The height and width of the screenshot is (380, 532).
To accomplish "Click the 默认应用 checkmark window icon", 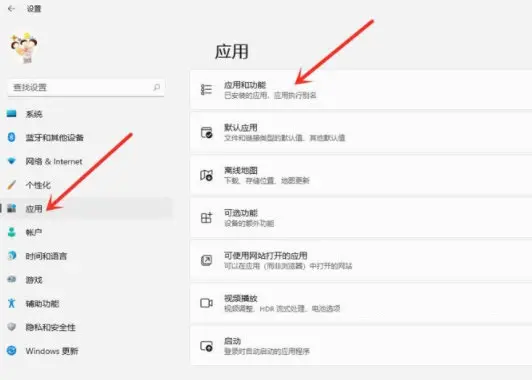I will tap(207, 132).
